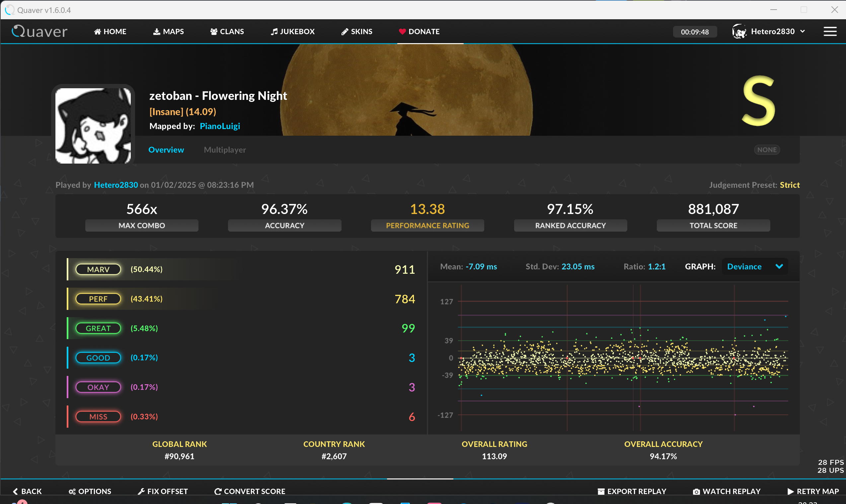Click the MARV count 911
846x504 pixels.
[x=405, y=269]
